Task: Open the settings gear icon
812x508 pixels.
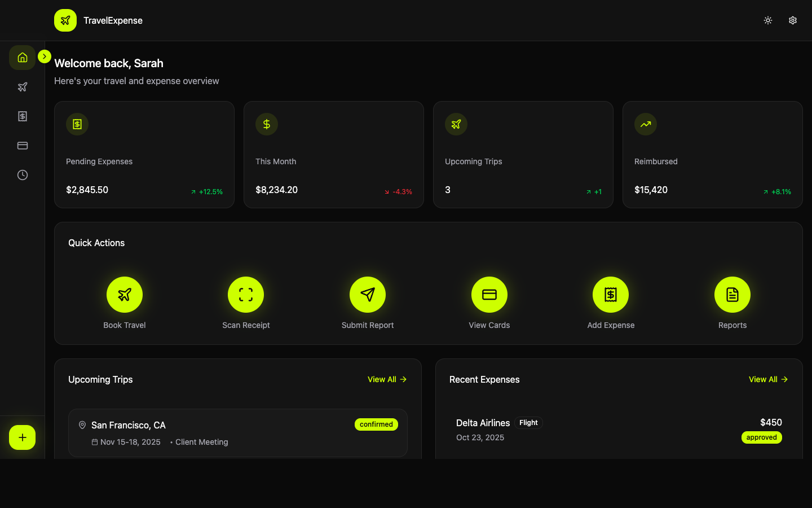Action: (793, 20)
